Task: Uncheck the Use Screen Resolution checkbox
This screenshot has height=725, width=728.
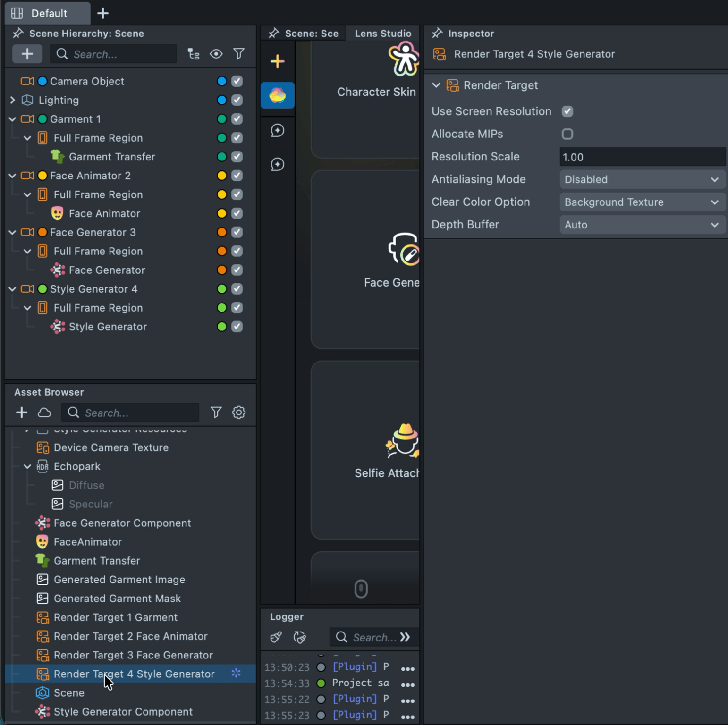Action: click(x=567, y=111)
